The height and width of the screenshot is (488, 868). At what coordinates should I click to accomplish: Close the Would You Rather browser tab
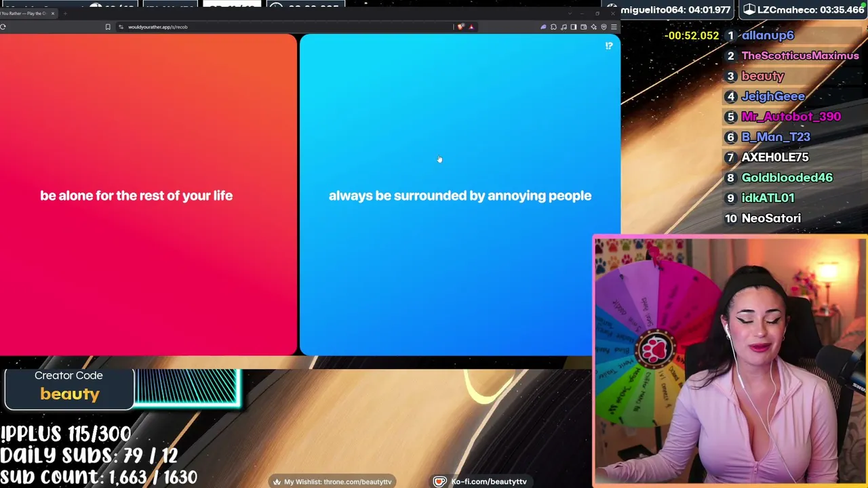click(x=53, y=14)
